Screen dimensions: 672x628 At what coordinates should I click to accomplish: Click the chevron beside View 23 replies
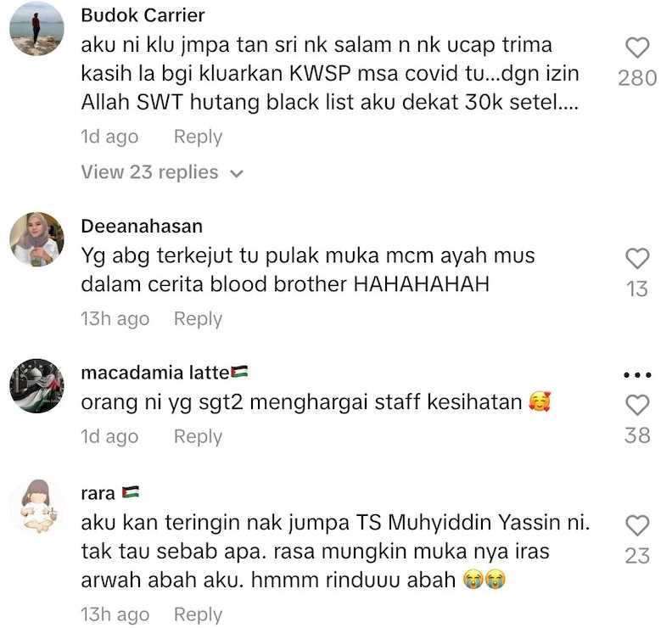(x=237, y=174)
